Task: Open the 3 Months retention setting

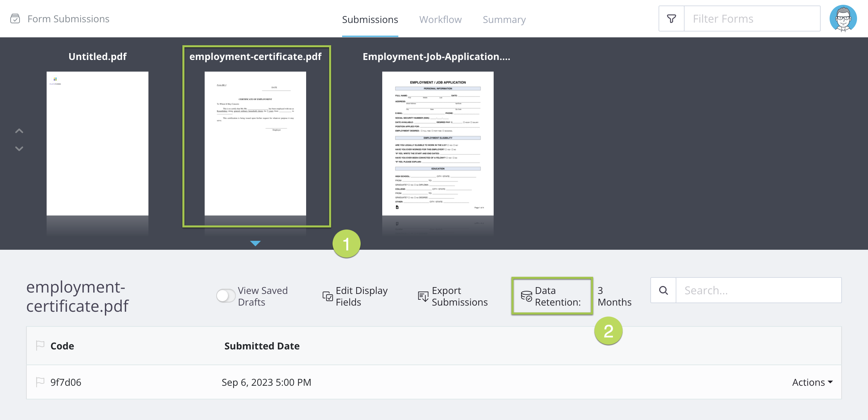Action: 614,296
